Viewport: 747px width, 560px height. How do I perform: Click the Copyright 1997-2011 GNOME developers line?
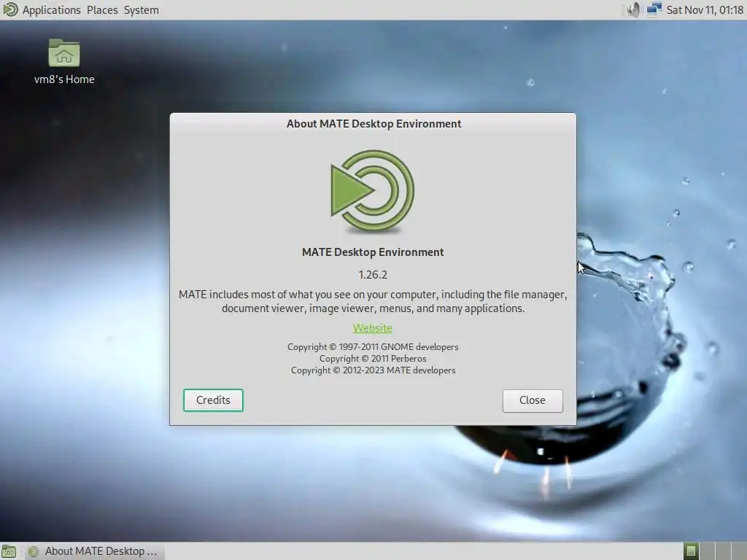coord(373,347)
